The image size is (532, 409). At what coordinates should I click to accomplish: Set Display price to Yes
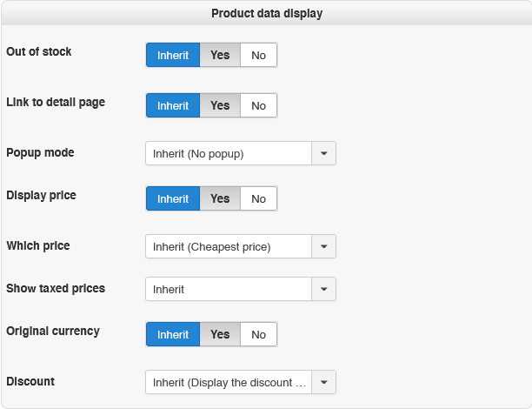[x=220, y=198]
